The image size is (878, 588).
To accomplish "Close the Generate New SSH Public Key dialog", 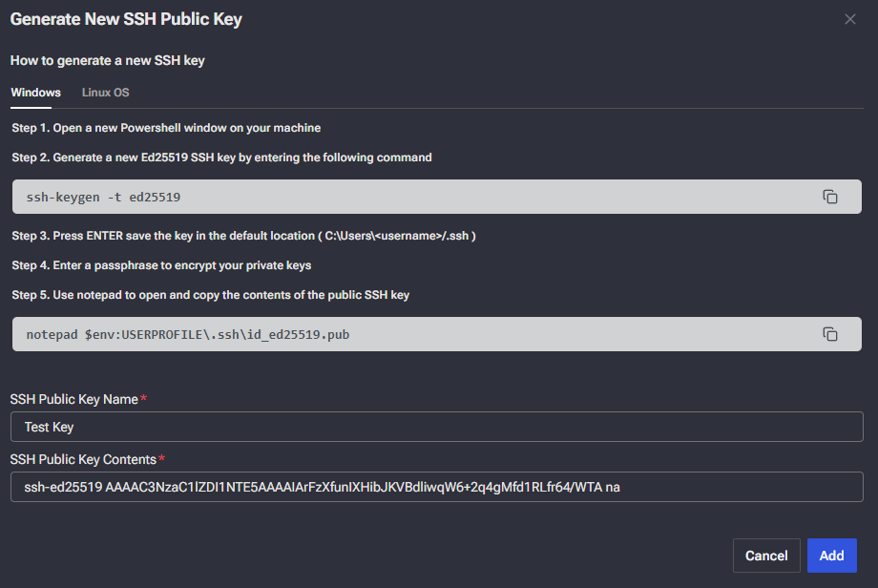I will 850,19.
